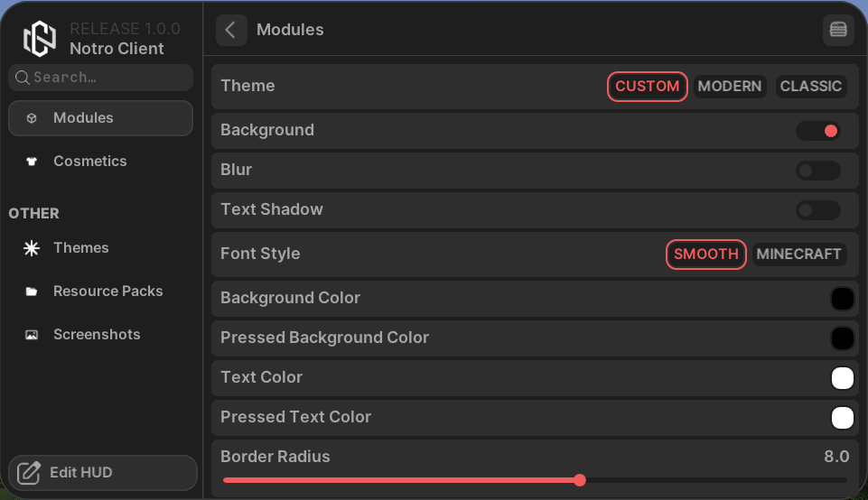Select the MODERN theme option

pos(730,87)
